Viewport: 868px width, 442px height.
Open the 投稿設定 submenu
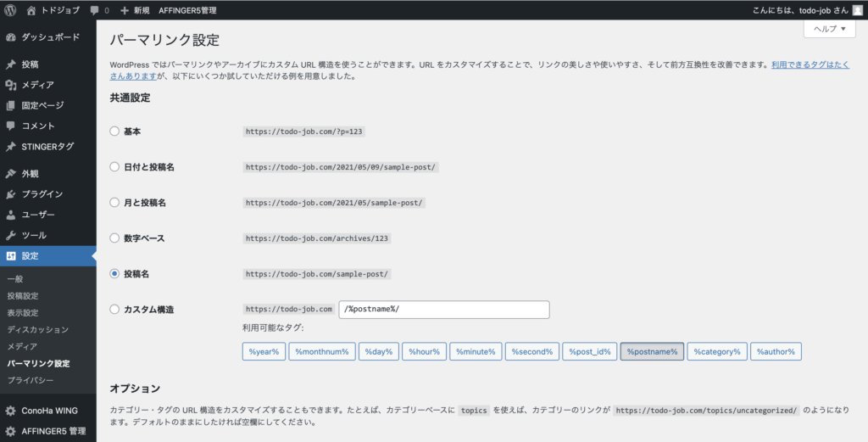tap(23, 296)
